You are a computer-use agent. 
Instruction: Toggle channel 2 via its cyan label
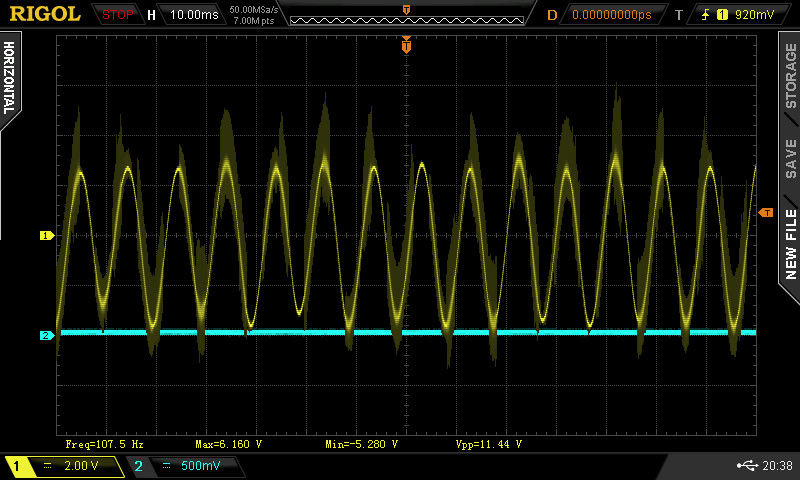139,466
